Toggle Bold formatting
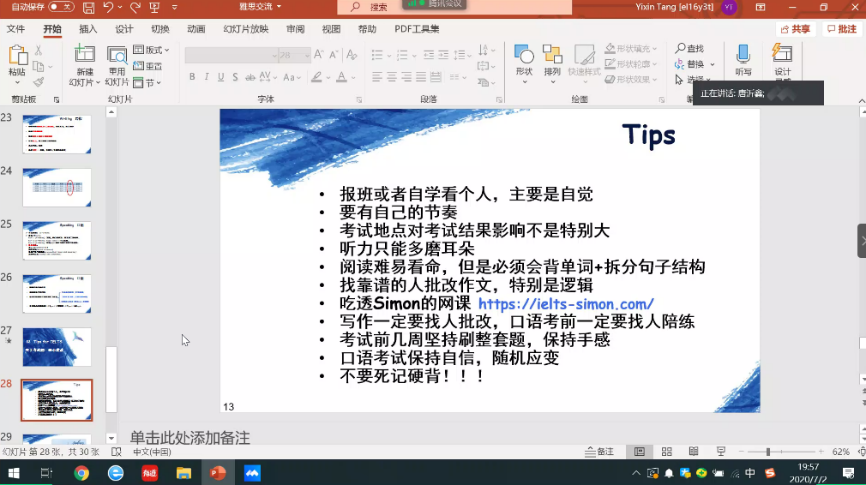866x485 pixels. pyautogui.click(x=192, y=77)
